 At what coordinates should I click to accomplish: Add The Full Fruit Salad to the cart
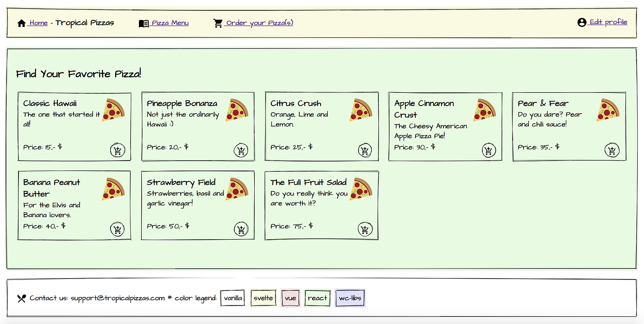[x=364, y=228]
